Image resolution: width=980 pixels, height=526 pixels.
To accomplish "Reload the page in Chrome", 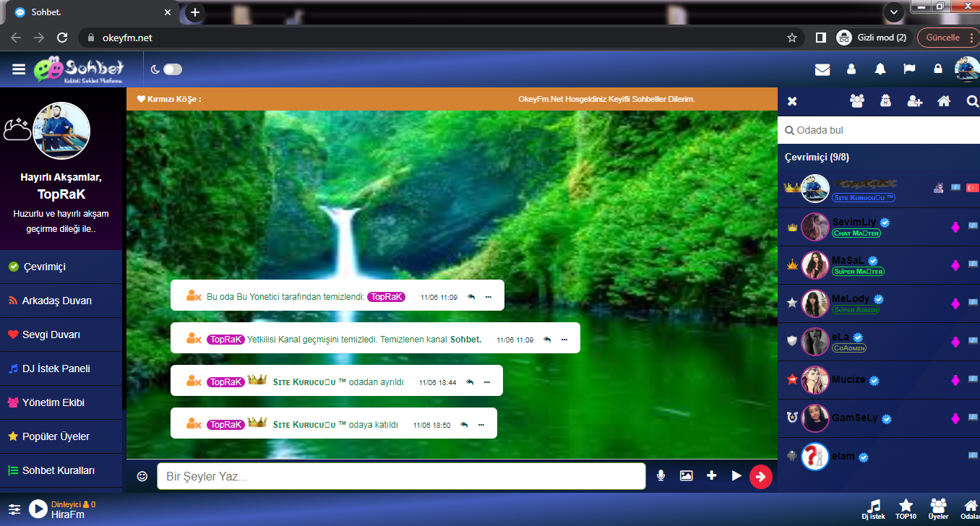I will pyautogui.click(x=62, y=38).
